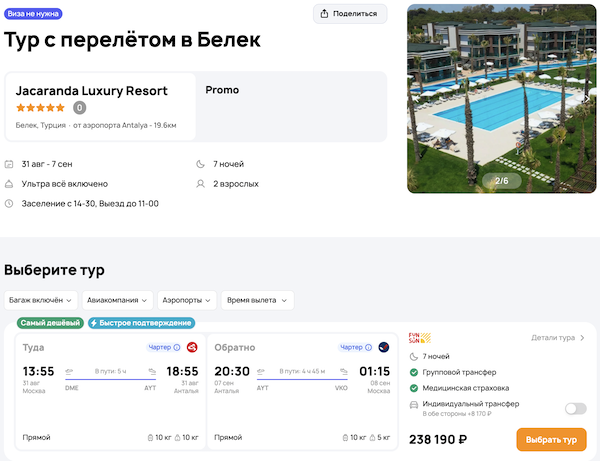Screen dimensions: 600x461
Task: Click the hotel review count badge
Action: [79, 108]
